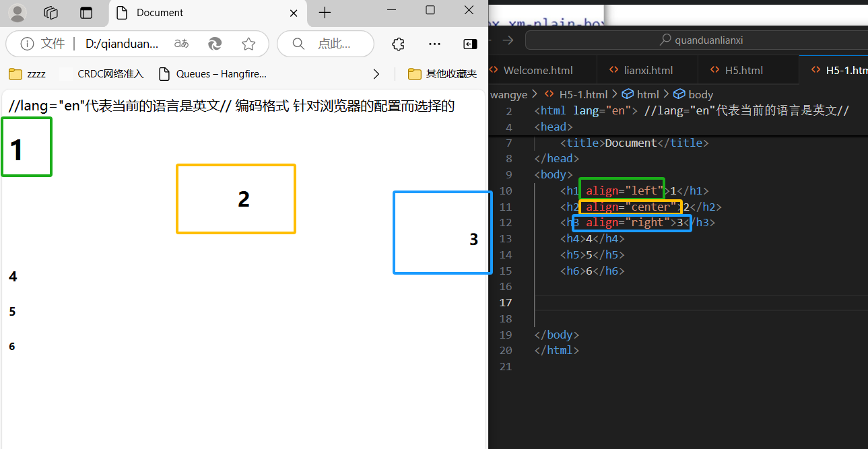Click heading 5 in the webpage
Screen dimensions: 868x449
tap(12, 312)
